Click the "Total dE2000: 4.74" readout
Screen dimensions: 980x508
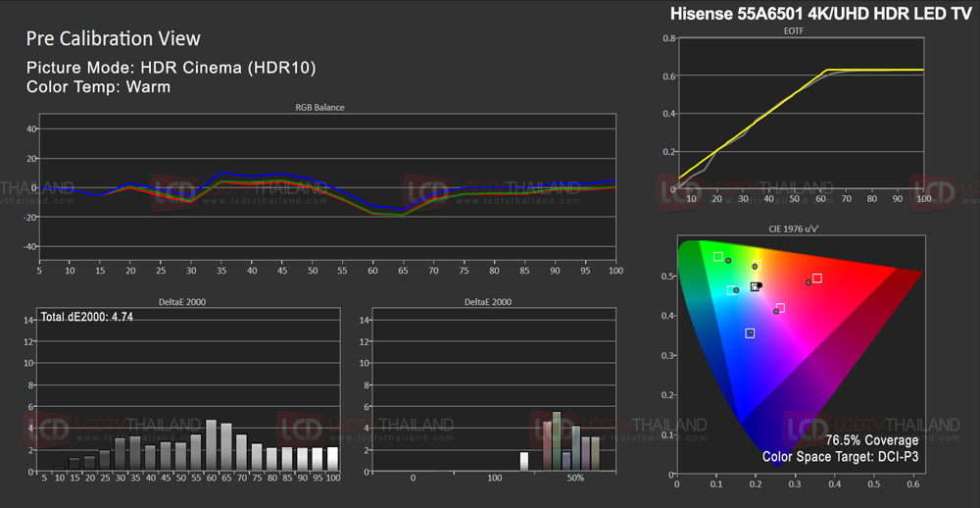point(87,317)
